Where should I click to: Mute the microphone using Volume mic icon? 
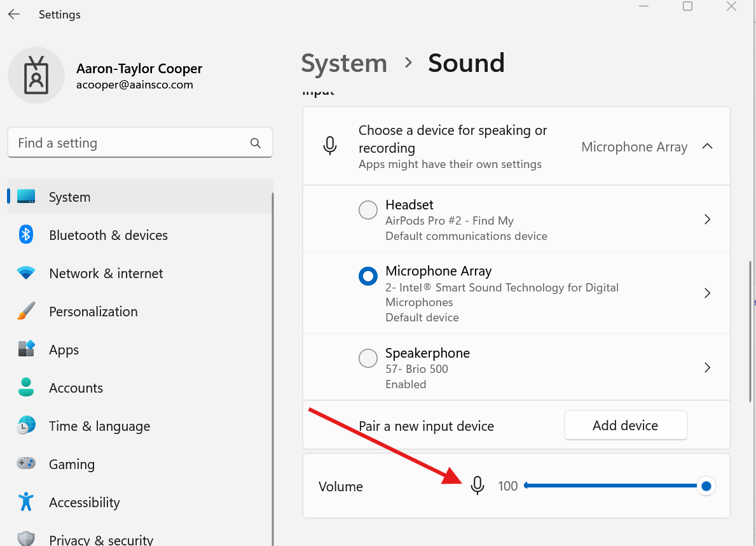coord(478,486)
